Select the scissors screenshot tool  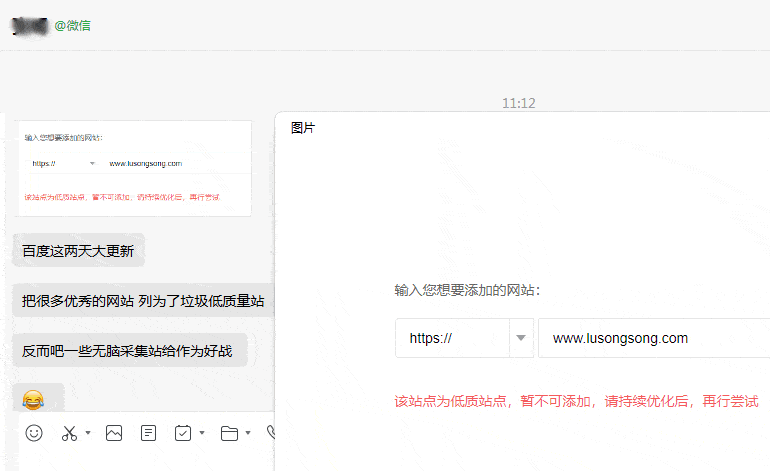coord(69,433)
